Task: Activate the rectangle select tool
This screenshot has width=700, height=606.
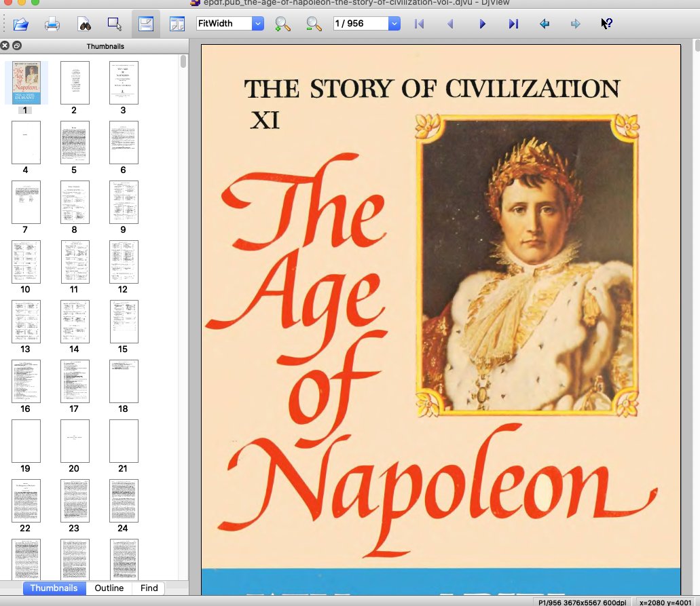Action: [115, 24]
